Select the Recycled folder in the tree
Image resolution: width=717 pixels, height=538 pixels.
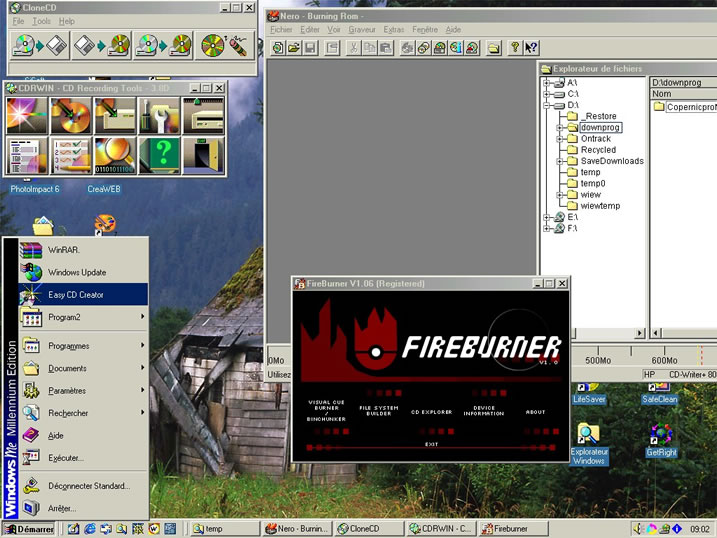[x=598, y=150]
